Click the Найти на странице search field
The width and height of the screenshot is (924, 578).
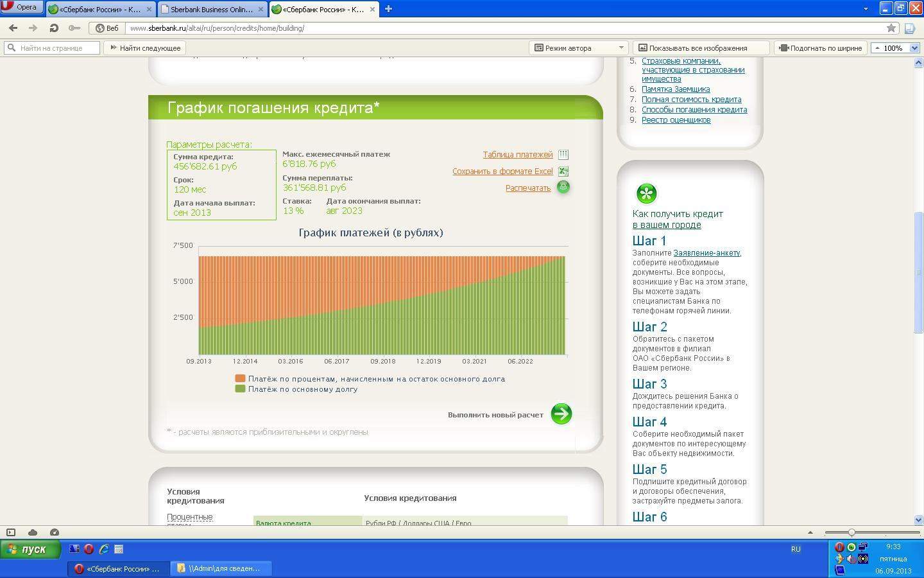pos(52,48)
